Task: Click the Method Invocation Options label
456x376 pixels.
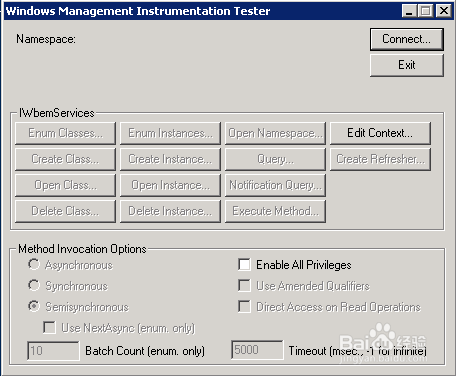Action: (x=82, y=249)
